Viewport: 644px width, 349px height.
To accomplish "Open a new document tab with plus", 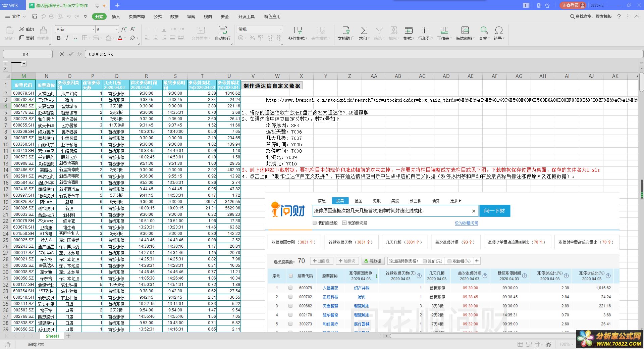I will point(117,5).
